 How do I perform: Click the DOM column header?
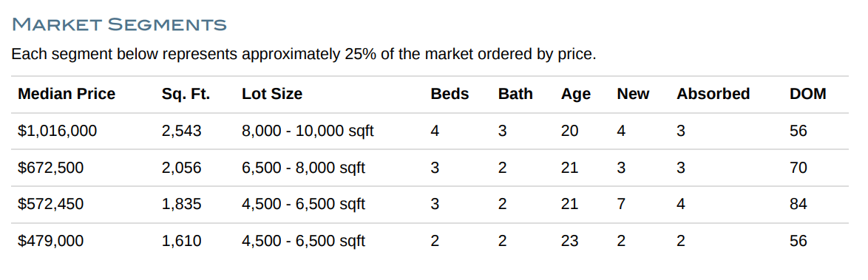[807, 94]
